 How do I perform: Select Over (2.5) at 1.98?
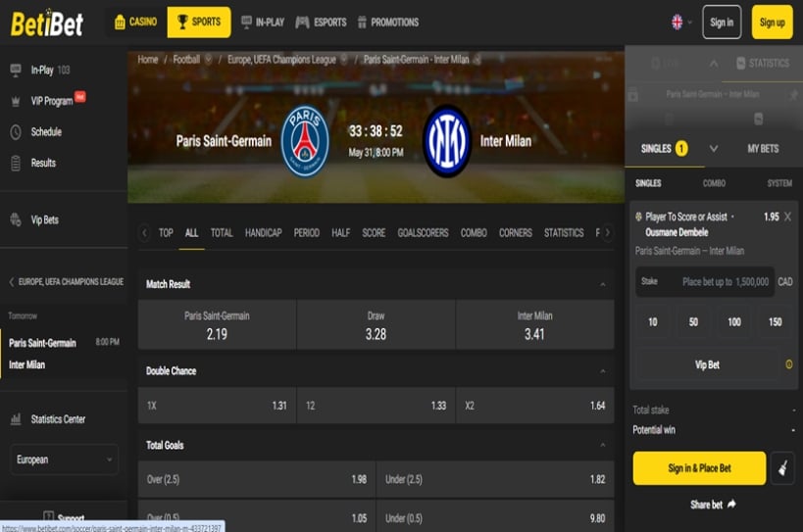pos(257,479)
